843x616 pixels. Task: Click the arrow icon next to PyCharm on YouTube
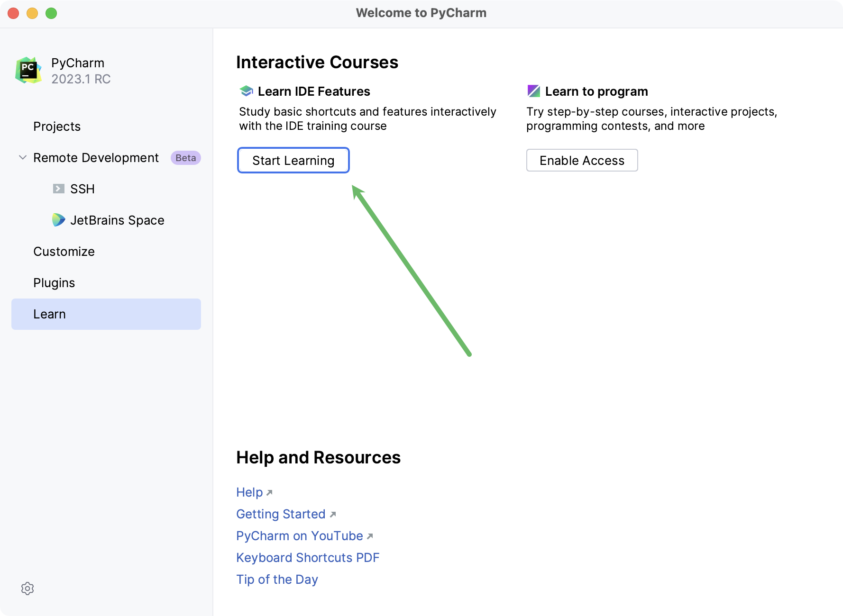[370, 536]
